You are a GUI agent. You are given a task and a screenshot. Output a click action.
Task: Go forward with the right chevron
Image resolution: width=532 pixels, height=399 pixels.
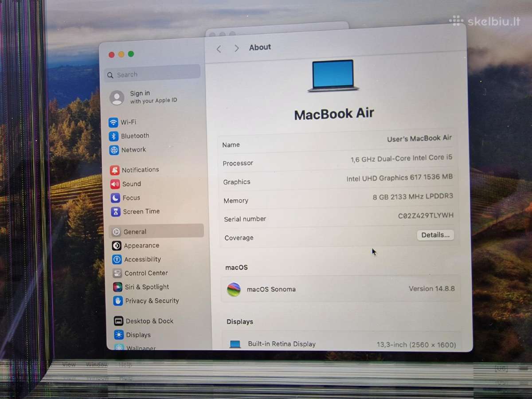[236, 48]
